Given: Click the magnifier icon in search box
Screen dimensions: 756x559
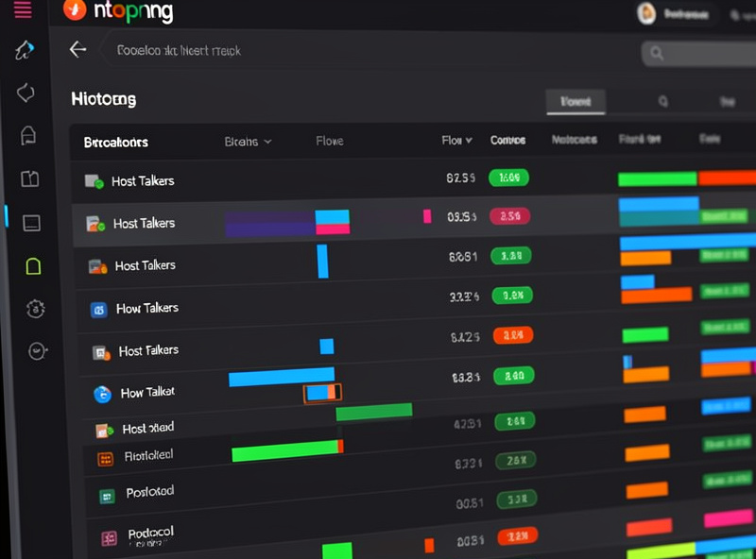Looking at the screenshot, I should [656, 53].
